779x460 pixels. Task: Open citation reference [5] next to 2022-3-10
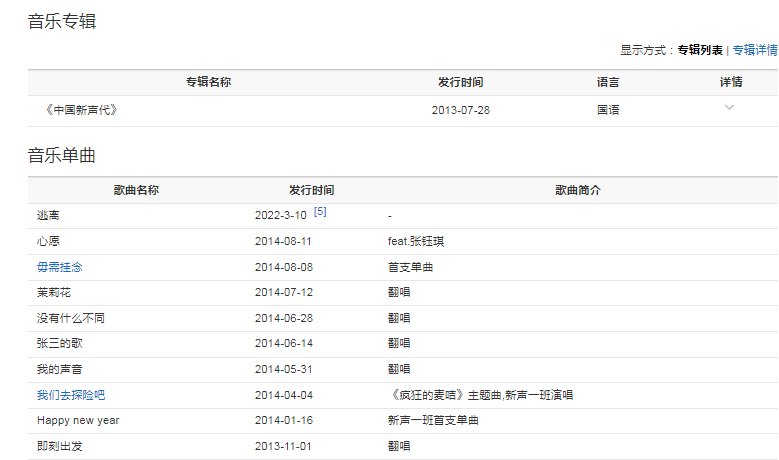click(x=320, y=212)
